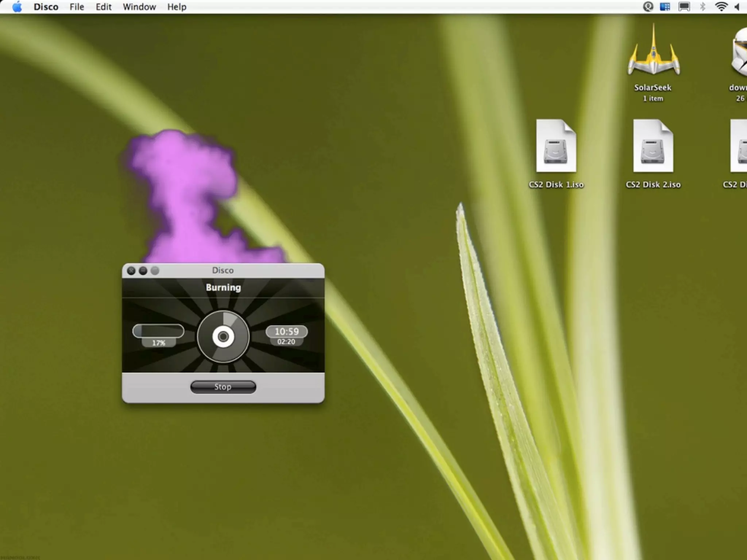This screenshot has height=560, width=747.
Task: Click the QuickTime Q status icon
Action: [x=648, y=7]
